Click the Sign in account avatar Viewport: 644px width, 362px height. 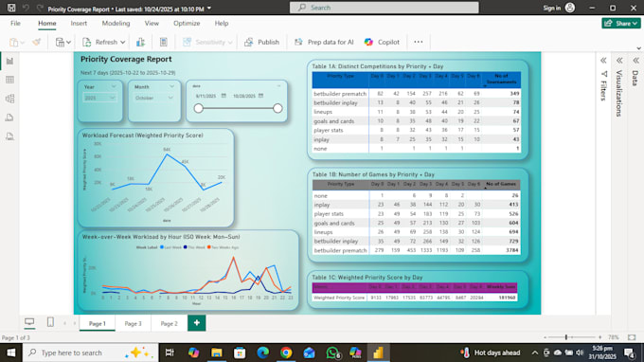click(x=570, y=8)
